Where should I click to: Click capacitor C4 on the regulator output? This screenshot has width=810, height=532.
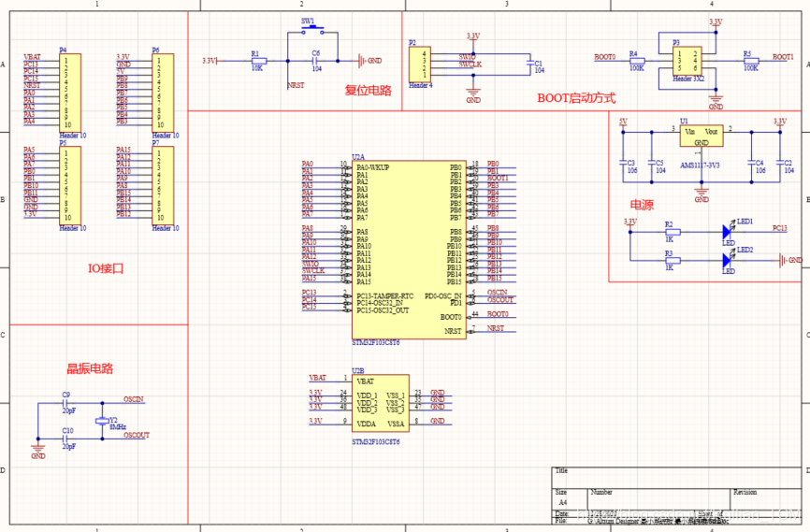pyautogui.click(x=752, y=163)
